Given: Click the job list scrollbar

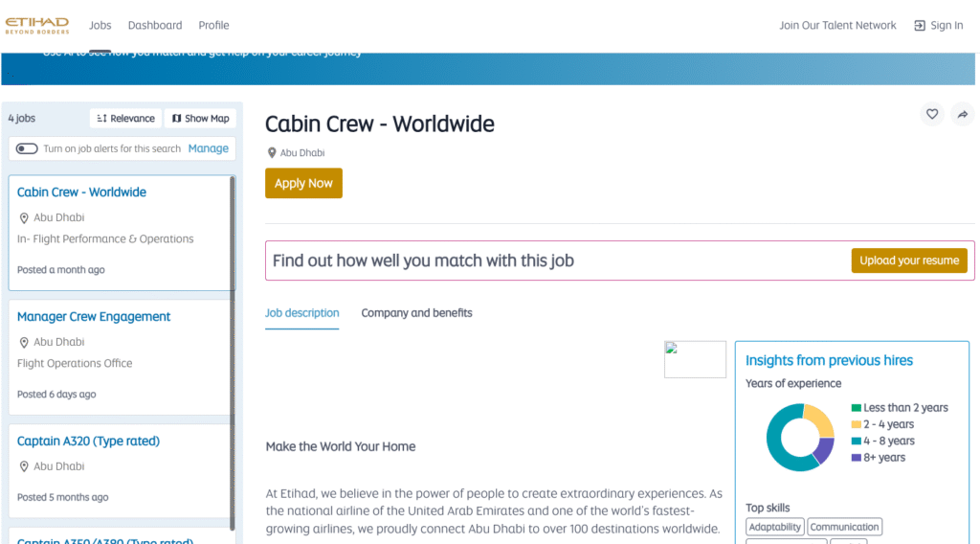Looking at the screenshot, I should coord(233,353).
